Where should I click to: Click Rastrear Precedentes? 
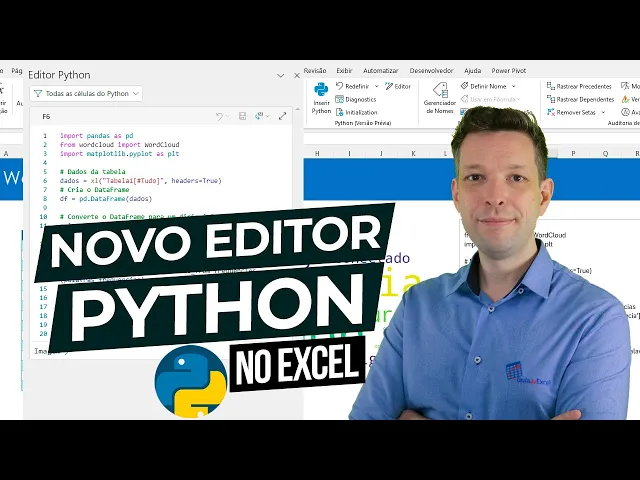point(579,86)
